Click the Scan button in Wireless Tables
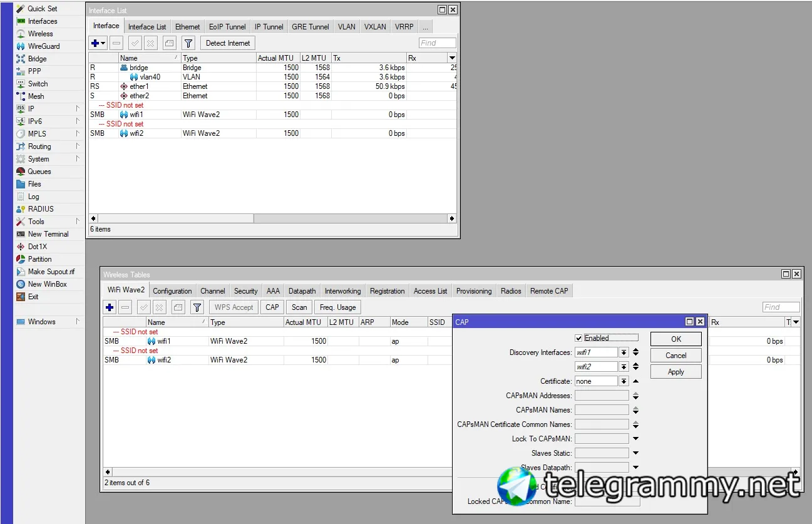 [x=300, y=307]
